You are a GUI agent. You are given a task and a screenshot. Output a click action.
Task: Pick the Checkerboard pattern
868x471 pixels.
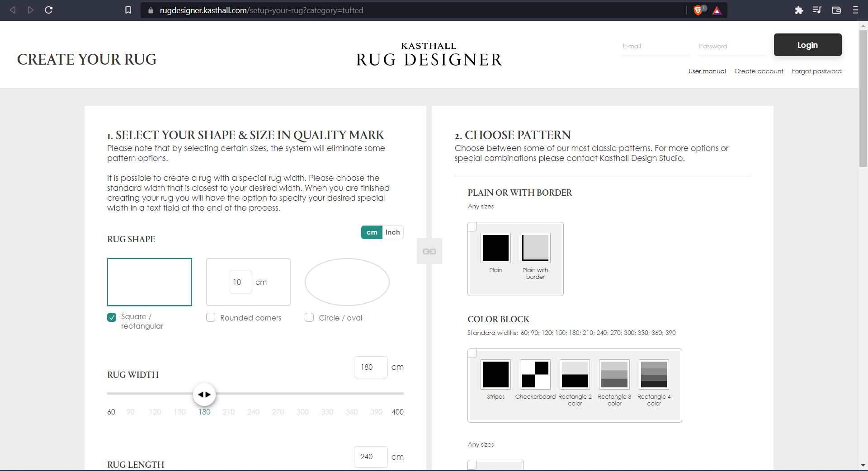(535, 375)
